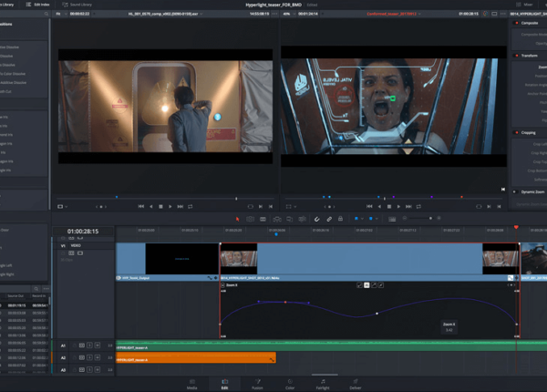Screen dimensions: 547x392
Task: Mute audio track A1
Action: click(98, 346)
